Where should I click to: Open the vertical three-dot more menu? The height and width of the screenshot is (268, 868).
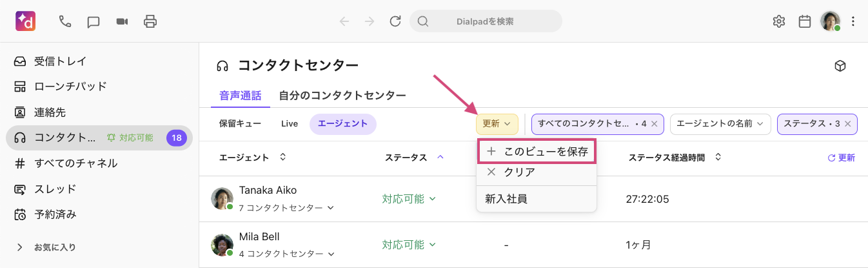tap(853, 21)
